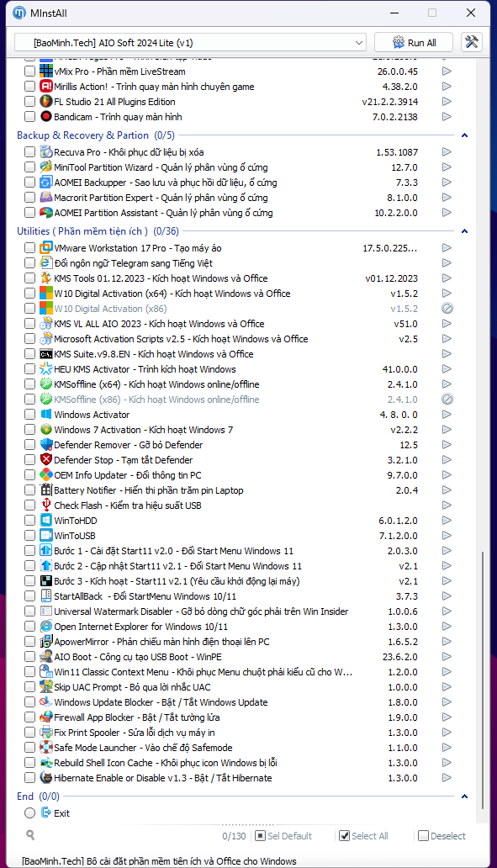Click the KMS Tools 01.12.2023 icon
Viewport: 497px width, 868px height.
click(x=46, y=278)
